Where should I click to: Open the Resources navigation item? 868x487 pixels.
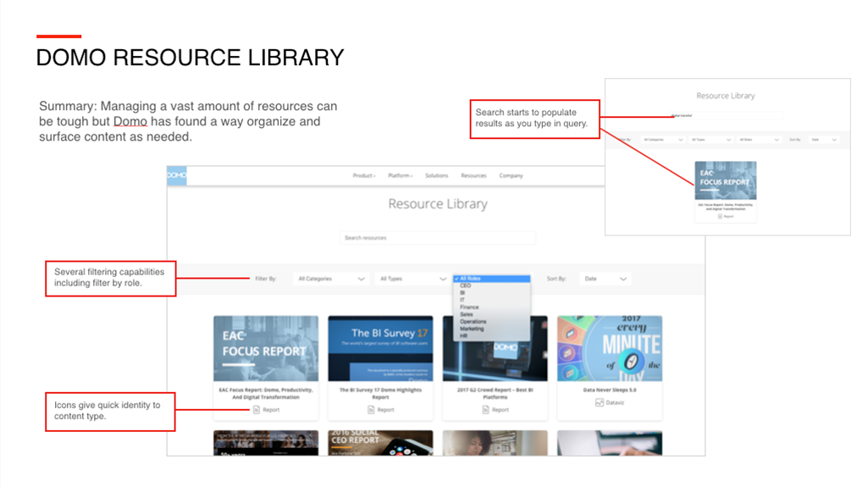point(474,175)
